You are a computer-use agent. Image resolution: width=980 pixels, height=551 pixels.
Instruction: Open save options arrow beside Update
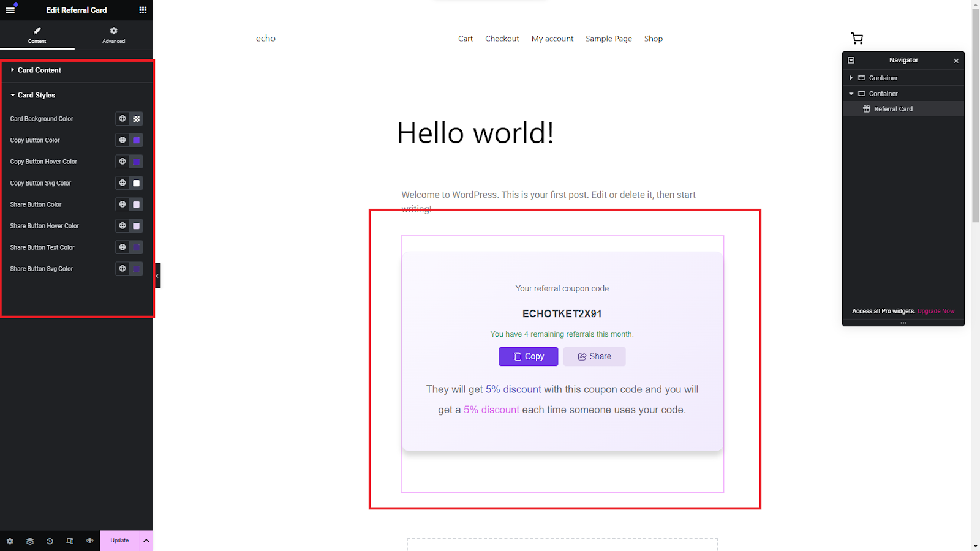click(x=146, y=541)
